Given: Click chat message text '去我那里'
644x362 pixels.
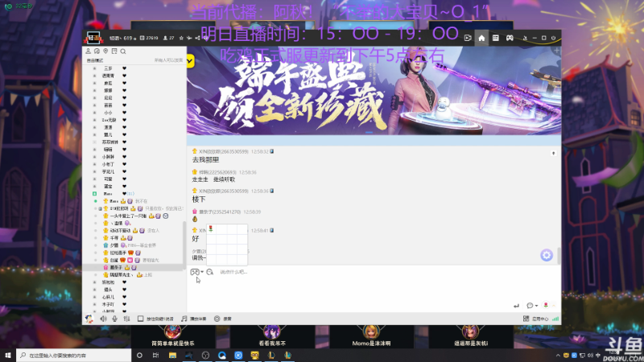Looking at the screenshot, I should (205, 159).
